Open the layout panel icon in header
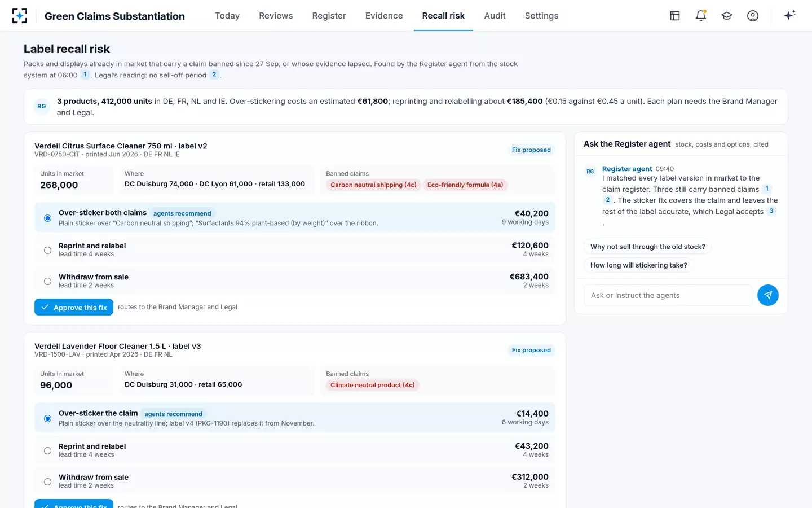 (675, 16)
